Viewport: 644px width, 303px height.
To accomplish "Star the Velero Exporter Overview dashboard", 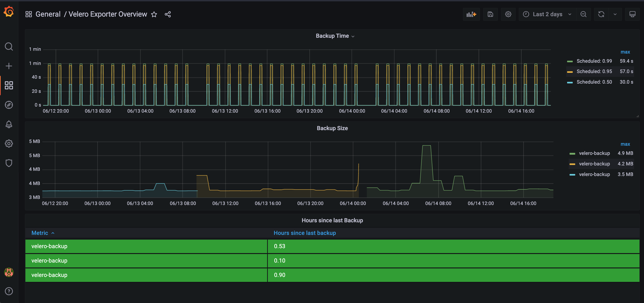I will pos(154,15).
